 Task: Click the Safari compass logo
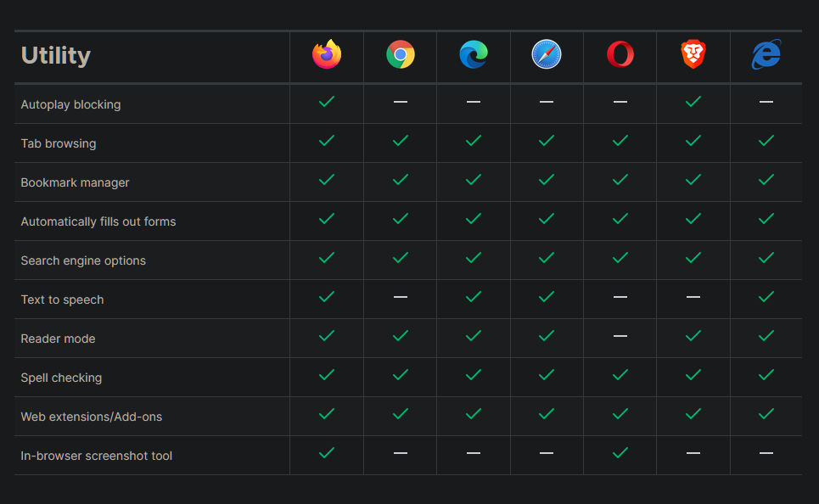point(547,54)
